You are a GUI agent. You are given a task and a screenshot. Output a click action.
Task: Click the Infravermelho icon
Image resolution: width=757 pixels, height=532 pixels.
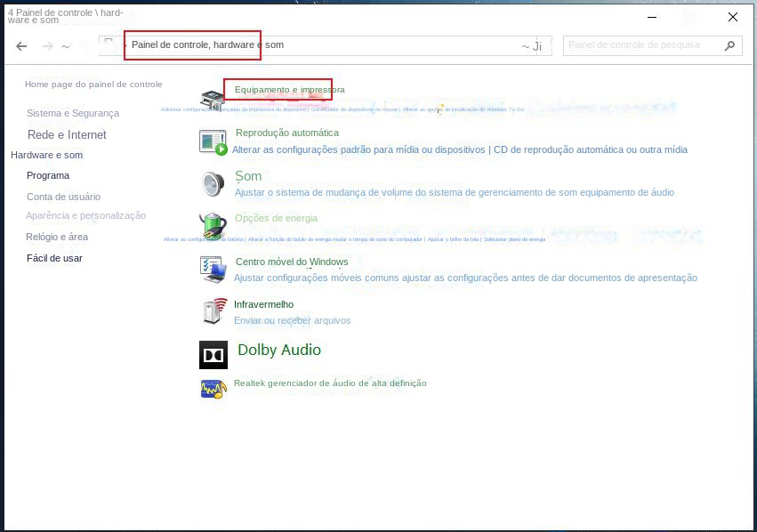coord(213,311)
